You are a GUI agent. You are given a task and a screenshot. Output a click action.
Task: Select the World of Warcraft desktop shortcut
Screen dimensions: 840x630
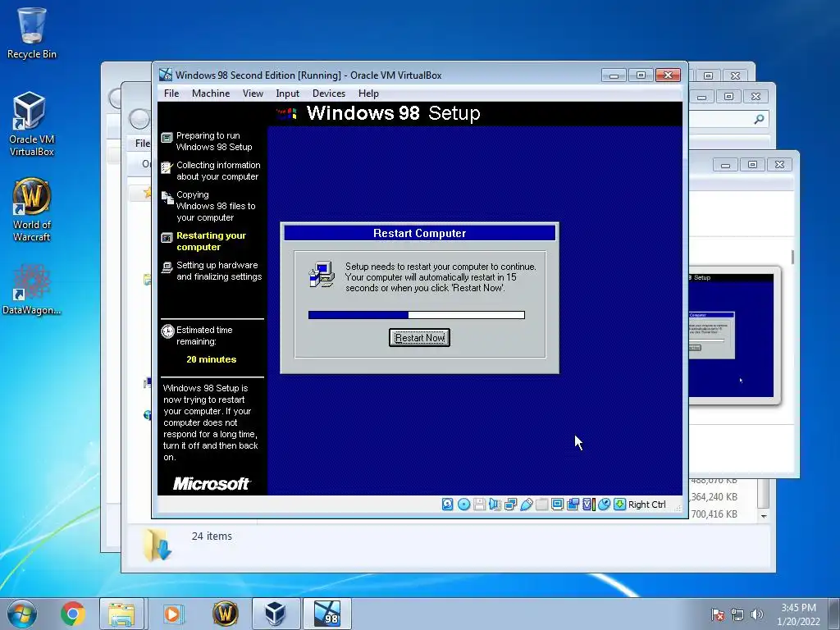pos(32,210)
